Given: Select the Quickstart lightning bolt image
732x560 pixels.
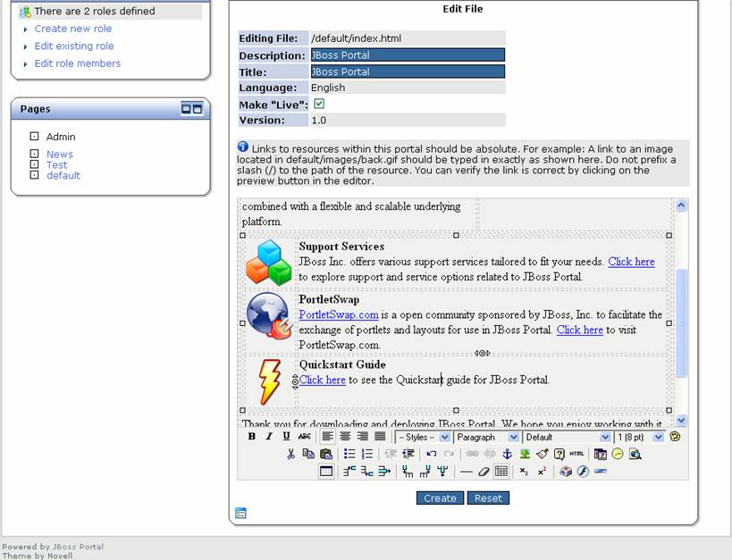Looking at the screenshot, I should coord(270,381).
